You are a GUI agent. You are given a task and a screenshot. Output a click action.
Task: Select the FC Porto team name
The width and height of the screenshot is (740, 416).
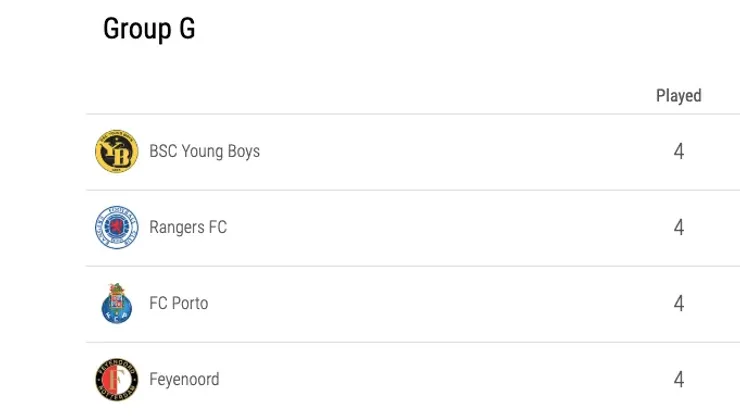[179, 304]
